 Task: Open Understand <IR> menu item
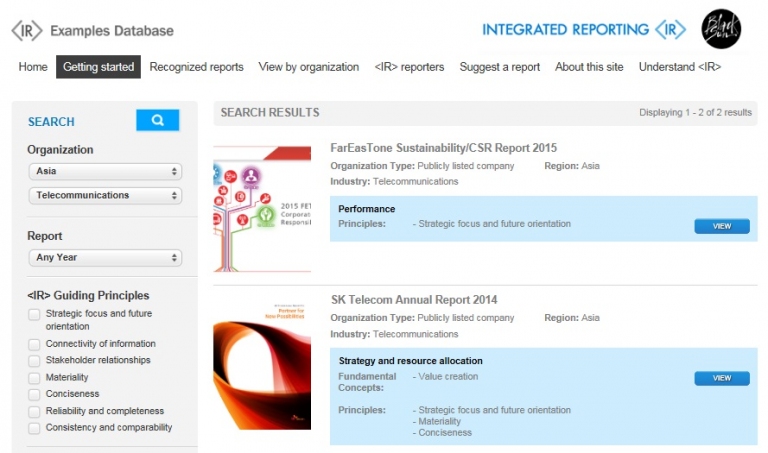(x=680, y=67)
